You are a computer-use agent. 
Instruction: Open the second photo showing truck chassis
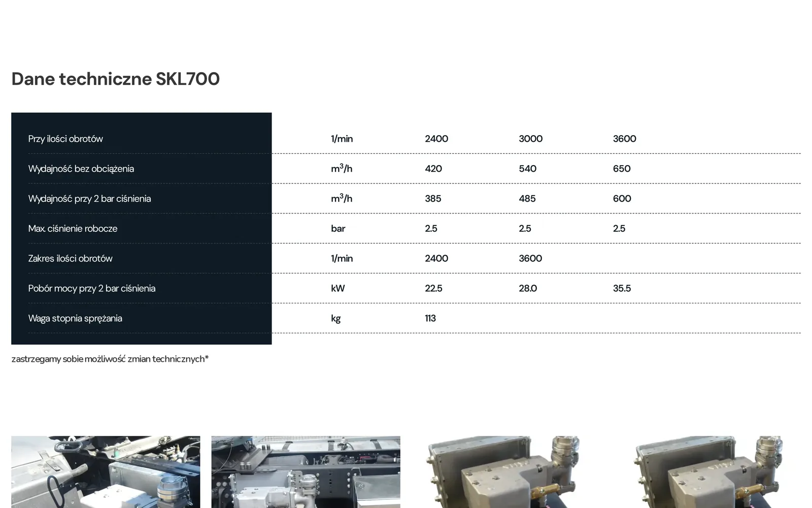coord(306,472)
